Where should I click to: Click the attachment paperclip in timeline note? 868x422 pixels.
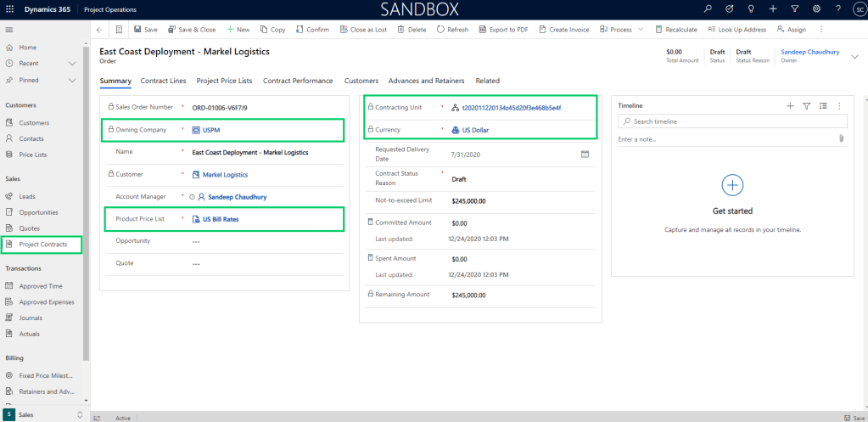click(841, 138)
